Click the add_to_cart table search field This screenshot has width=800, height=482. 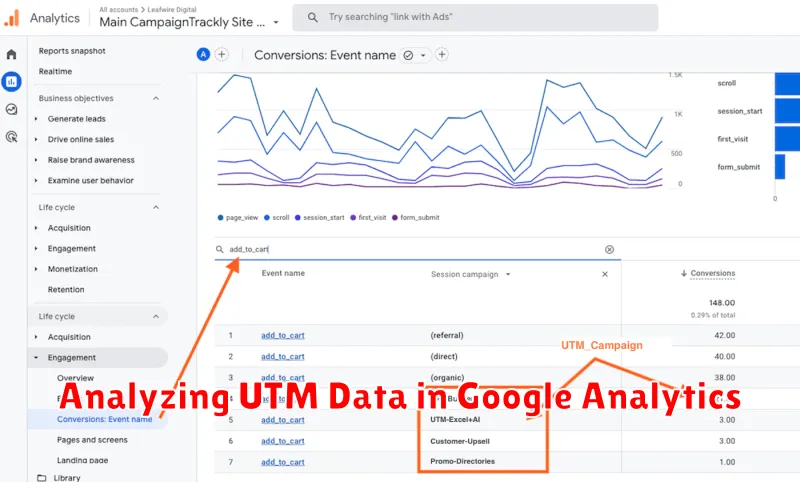coord(417,249)
